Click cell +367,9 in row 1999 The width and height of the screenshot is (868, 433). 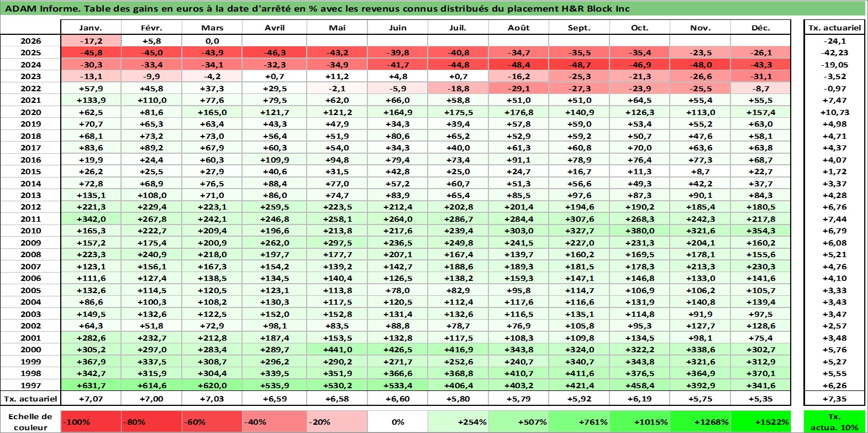point(91,362)
